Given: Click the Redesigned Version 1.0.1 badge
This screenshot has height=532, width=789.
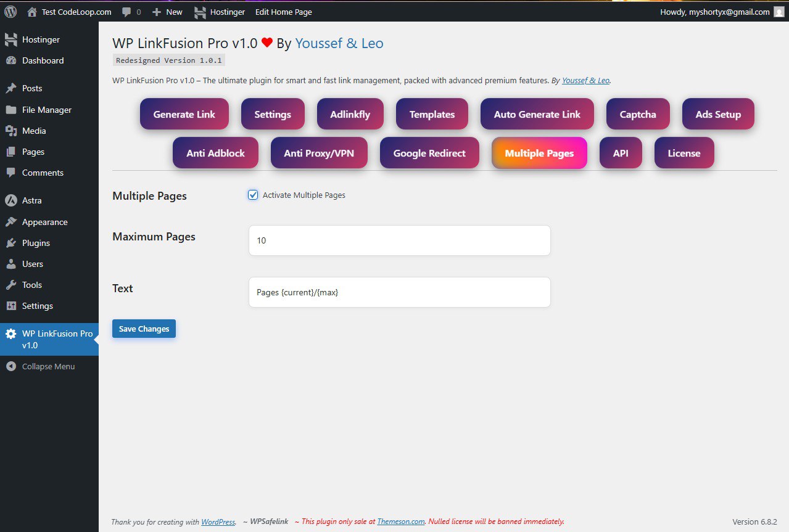Looking at the screenshot, I should point(169,60).
